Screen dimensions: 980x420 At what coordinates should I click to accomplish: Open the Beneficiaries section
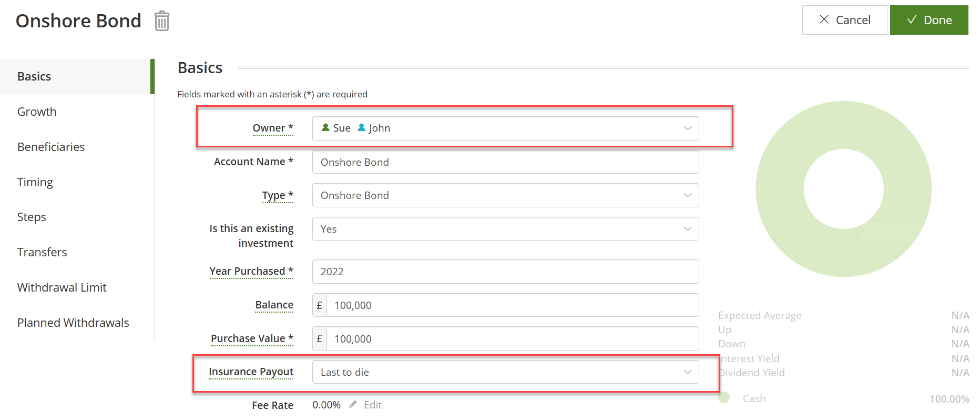coord(51,147)
